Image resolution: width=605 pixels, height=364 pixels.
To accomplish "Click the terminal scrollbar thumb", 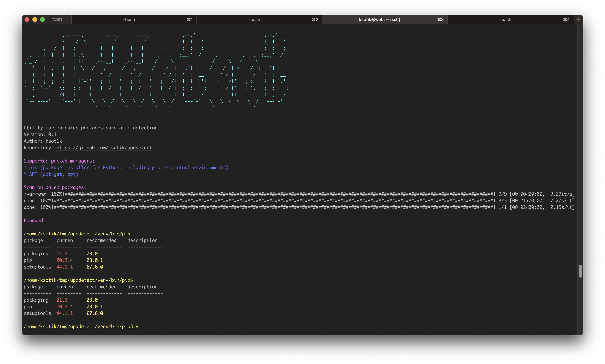I will 580,271.
